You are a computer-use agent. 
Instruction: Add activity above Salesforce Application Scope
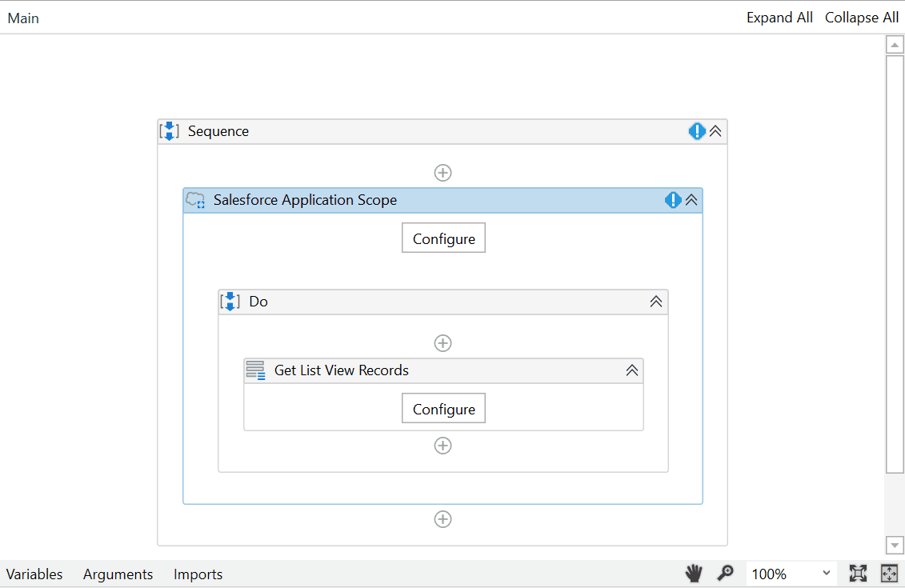tap(442, 173)
